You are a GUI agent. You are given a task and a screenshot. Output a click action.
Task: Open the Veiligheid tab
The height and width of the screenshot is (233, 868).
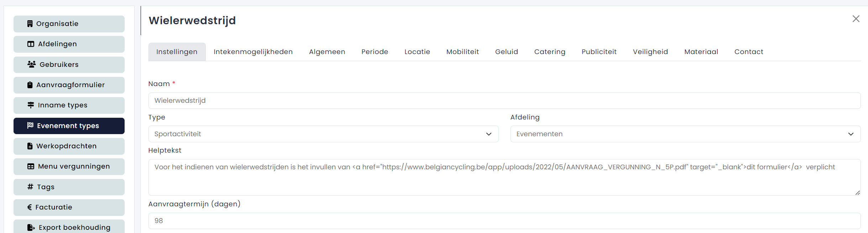tap(650, 52)
